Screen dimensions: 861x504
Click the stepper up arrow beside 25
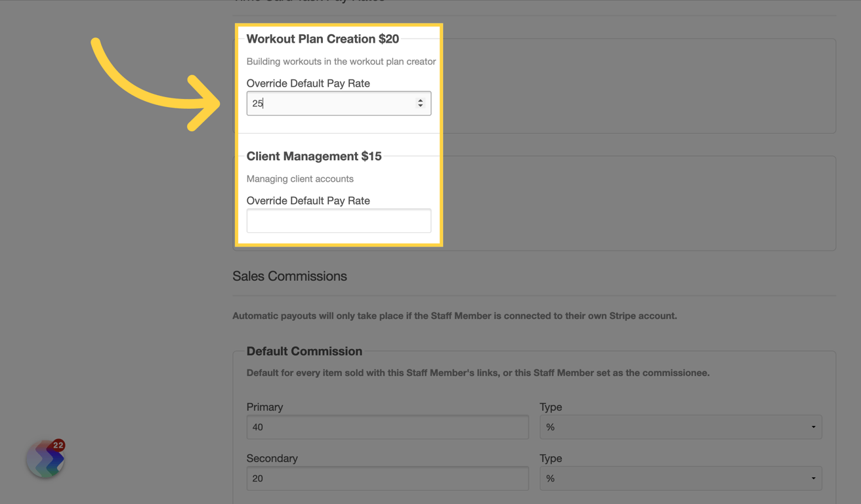pos(420,100)
